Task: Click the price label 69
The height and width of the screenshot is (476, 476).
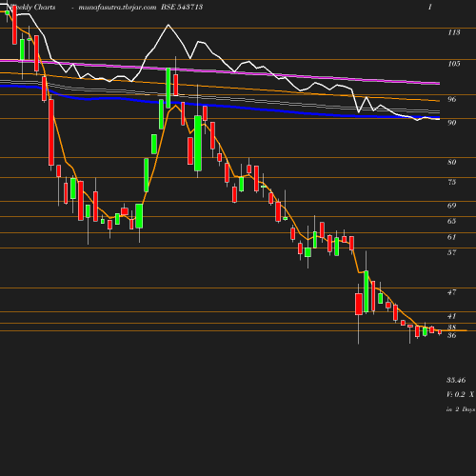Action: tap(451, 206)
